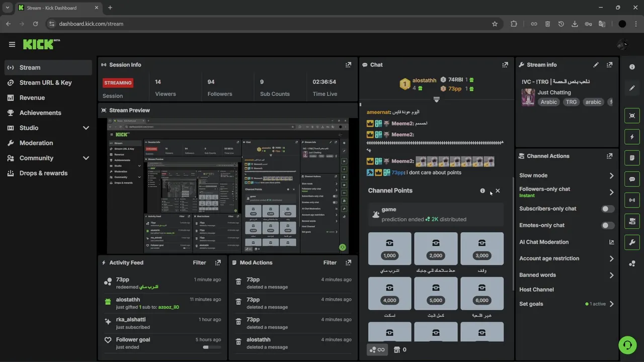The width and height of the screenshot is (644, 362).
Task: Select the 6,000 points reward tile
Action: [482, 293]
